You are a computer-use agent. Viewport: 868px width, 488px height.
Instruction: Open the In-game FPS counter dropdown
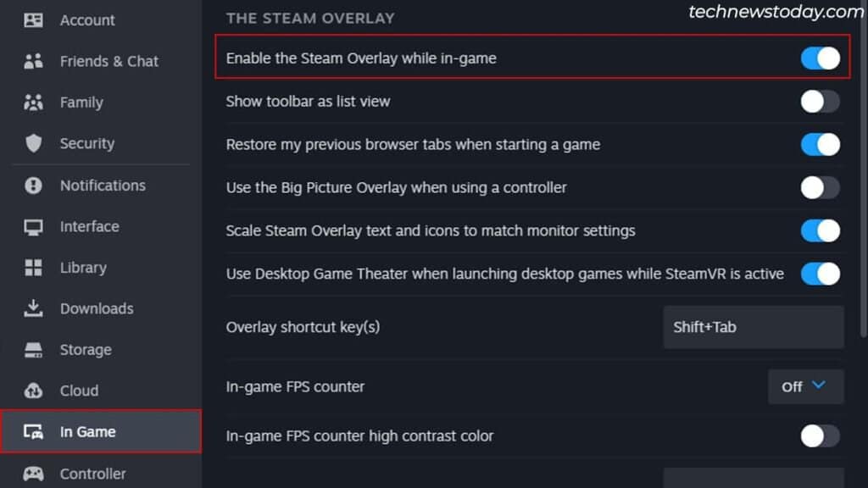tap(804, 386)
